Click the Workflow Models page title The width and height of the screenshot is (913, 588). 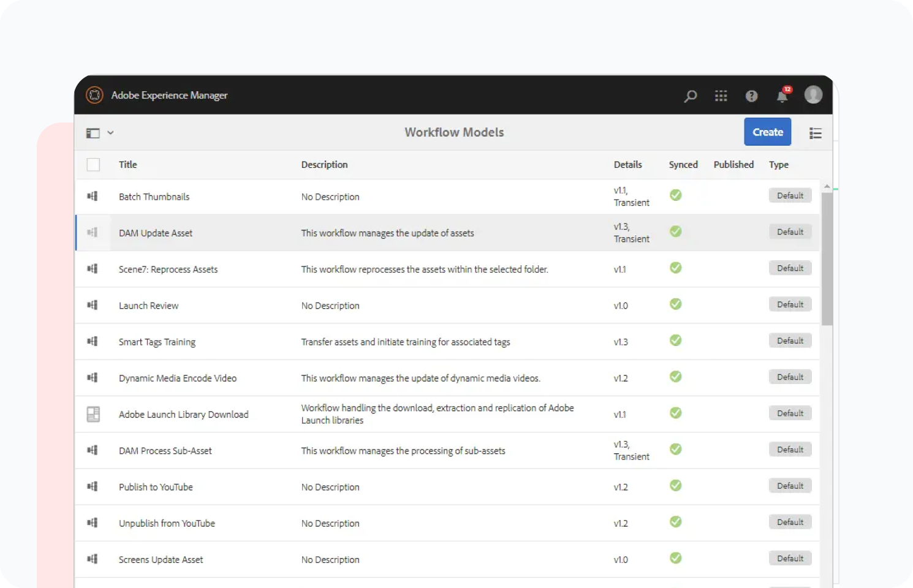(454, 132)
